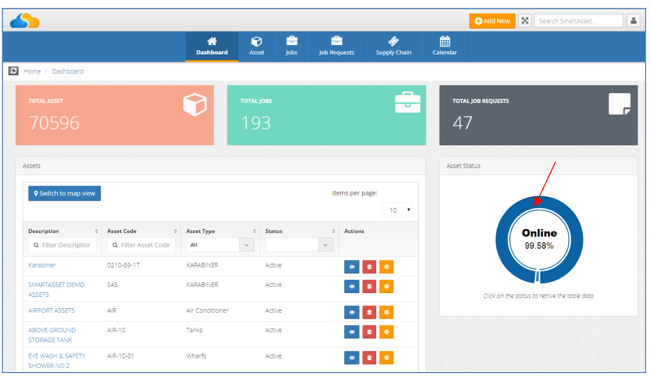Click red trash icon for ABOVE GROUND STORAGE TANK
Image resolution: width=651 pixels, height=377 pixels.
coord(369,332)
